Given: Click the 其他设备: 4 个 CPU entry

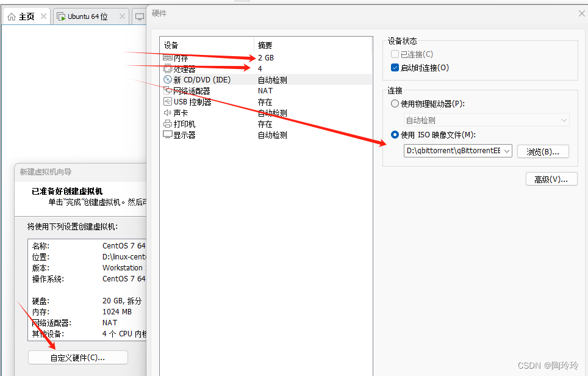Looking at the screenshot, I should (x=89, y=334).
